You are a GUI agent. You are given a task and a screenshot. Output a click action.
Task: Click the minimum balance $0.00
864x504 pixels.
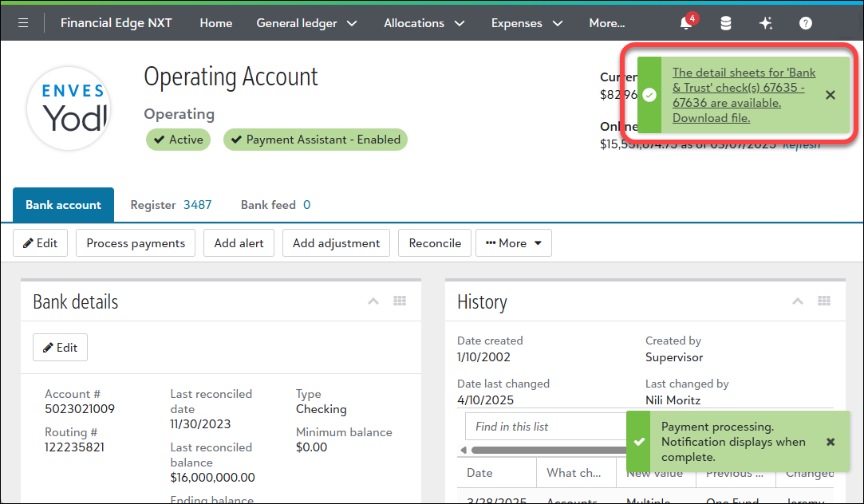coord(311,447)
